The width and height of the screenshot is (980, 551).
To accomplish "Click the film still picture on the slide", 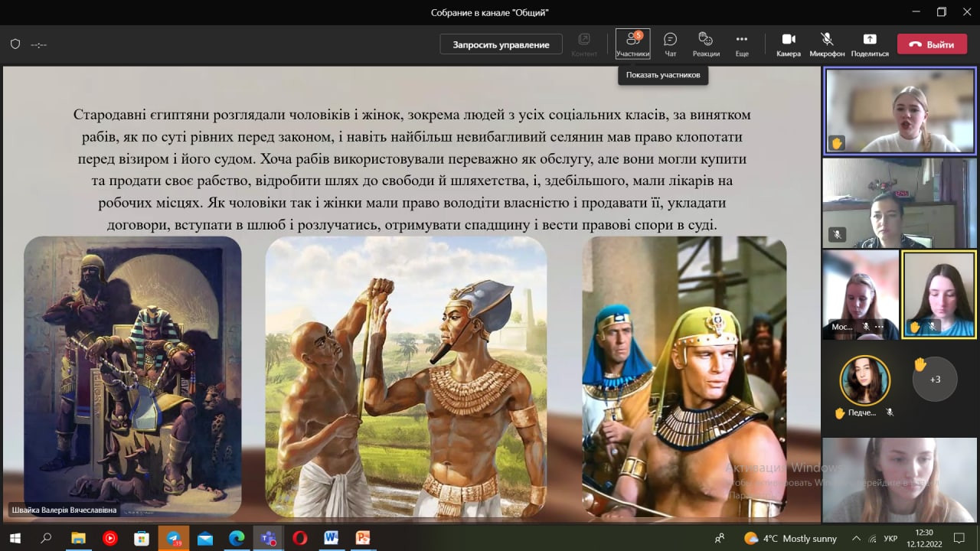I will click(x=684, y=377).
